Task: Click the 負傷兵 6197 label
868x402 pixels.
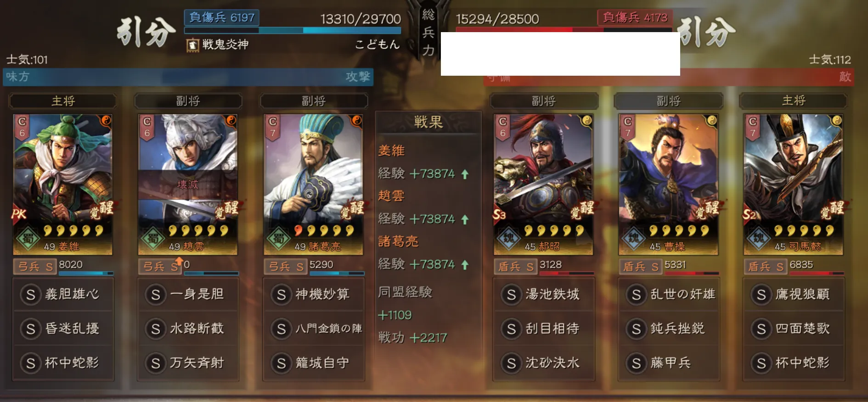Action: 222,17
